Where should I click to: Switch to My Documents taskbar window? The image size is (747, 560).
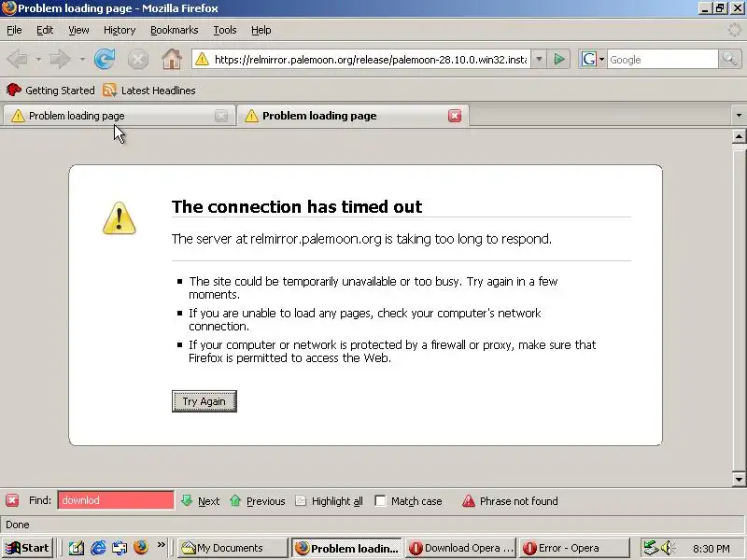point(233,548)
